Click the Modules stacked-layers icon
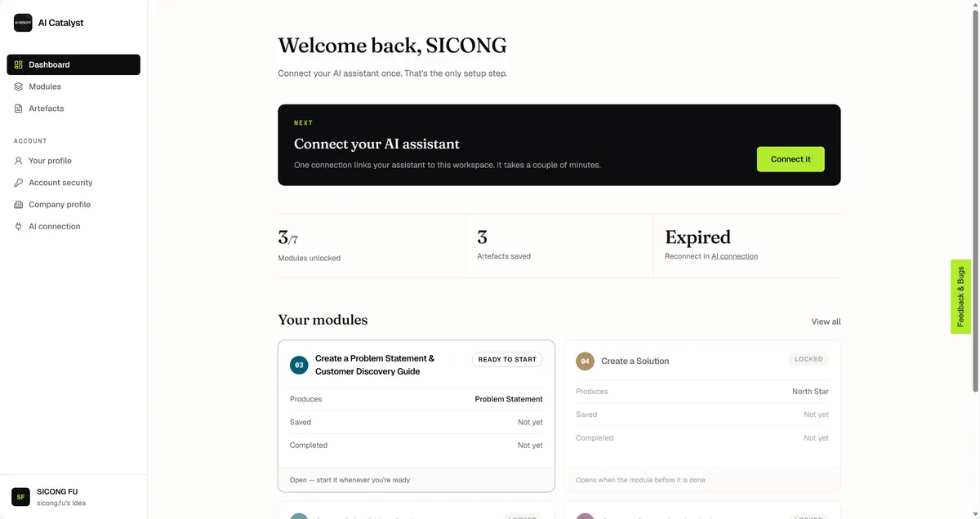 (x=19, y=86)
